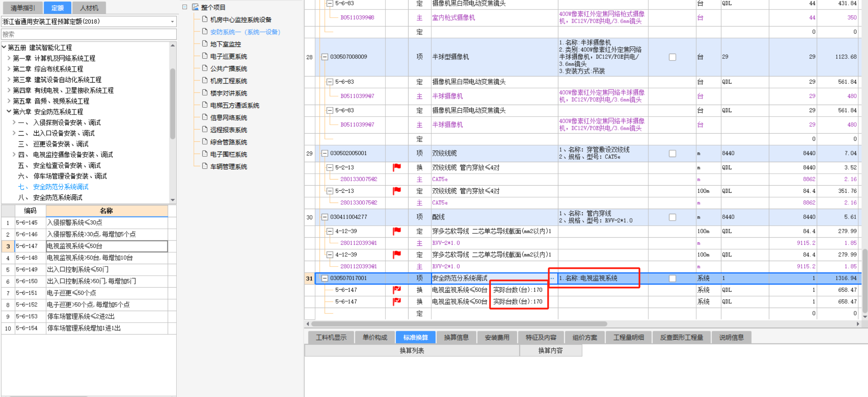868x397 pixels.
Task: Expand 第一章 计算机及网络系统工程 node
Action: 9,58
